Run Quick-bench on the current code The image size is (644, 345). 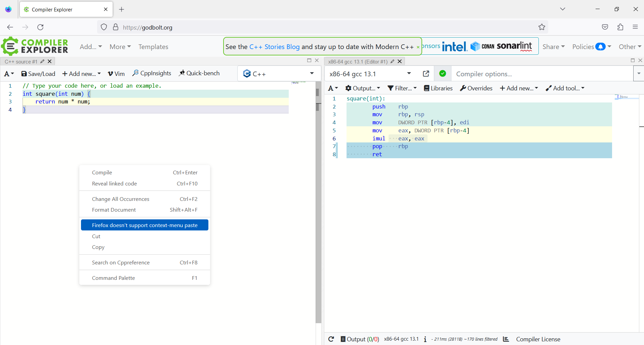(x=199, y=73)
